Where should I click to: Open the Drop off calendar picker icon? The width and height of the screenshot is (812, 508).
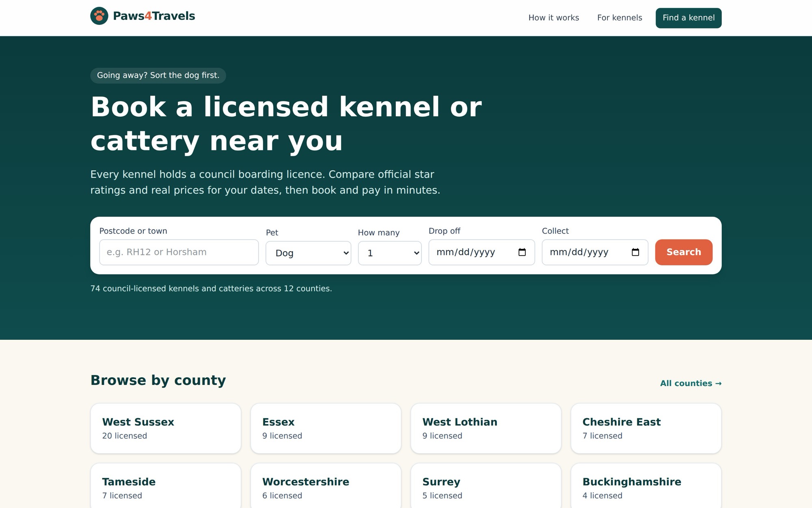click(x=522, y=252)
